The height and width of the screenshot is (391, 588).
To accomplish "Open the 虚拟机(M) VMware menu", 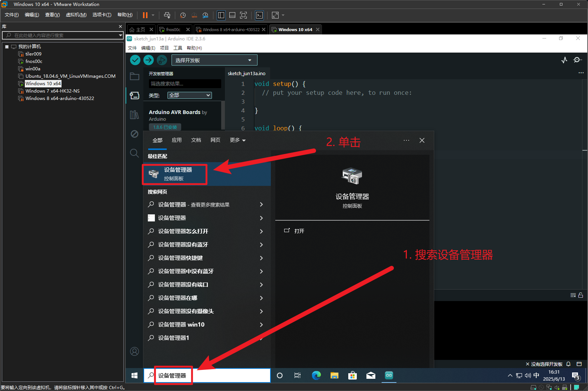I will (76, 15).
